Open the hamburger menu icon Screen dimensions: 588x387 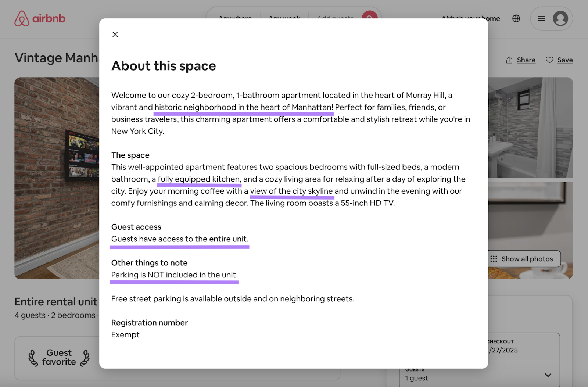pyautogui.click(x=541, y=18)
